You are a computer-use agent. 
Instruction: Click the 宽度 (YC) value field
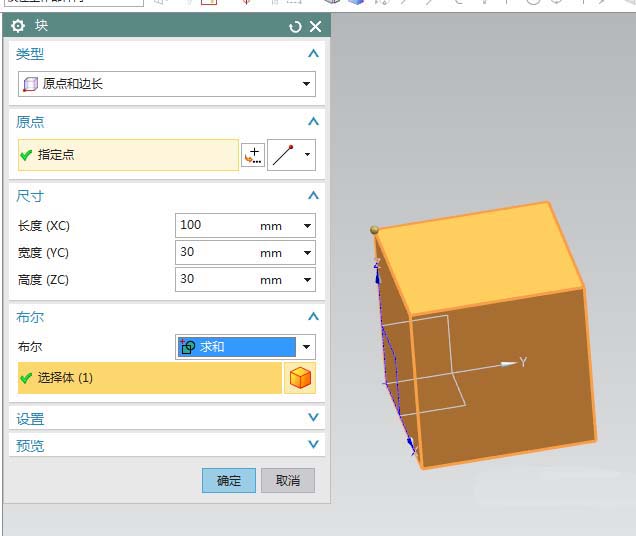[215, 253]
